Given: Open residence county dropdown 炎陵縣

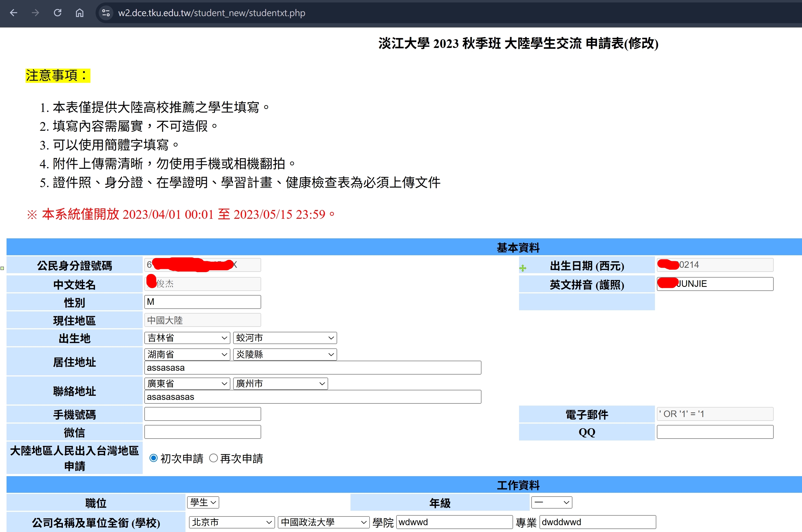Looking at the screenshot, I should click(285, 355).
